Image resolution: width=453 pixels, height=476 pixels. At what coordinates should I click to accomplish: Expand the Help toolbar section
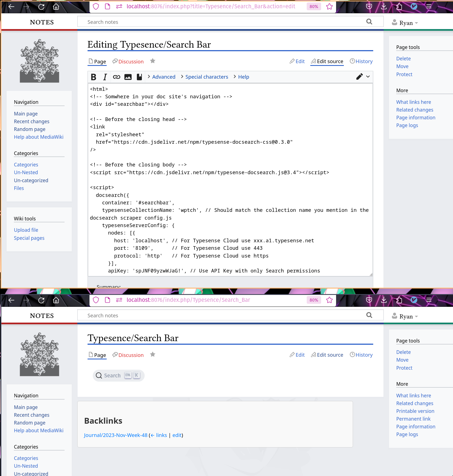[241, 77]
